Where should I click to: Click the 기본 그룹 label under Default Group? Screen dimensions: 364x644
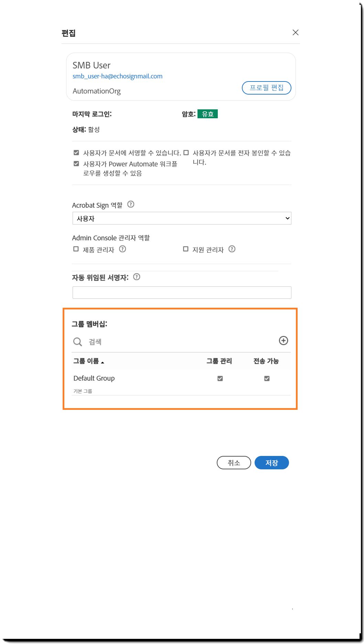pos(83,391)
